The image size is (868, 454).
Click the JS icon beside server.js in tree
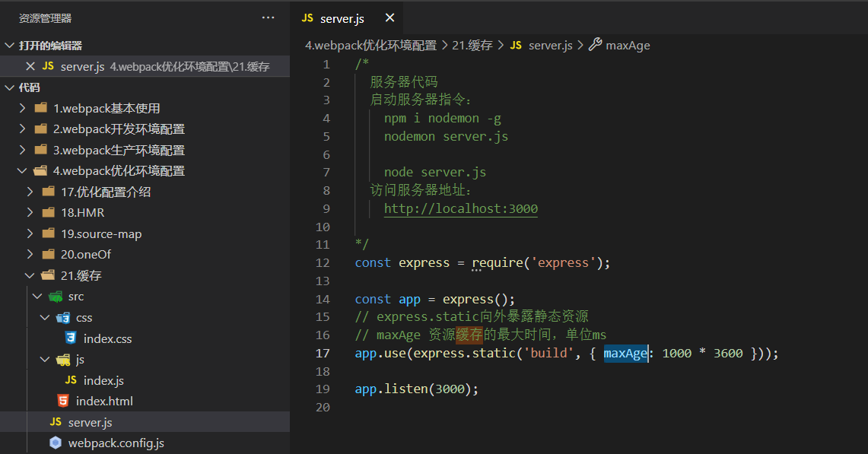tap(56, 422)
